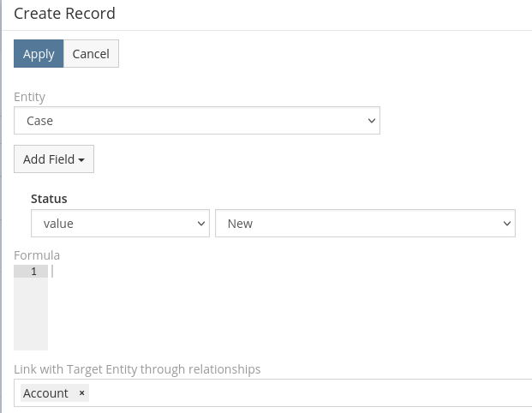Click line number 1 in Formula gutter
The width and height of the screenshot is (532, 413).
[x=33, y=272]
